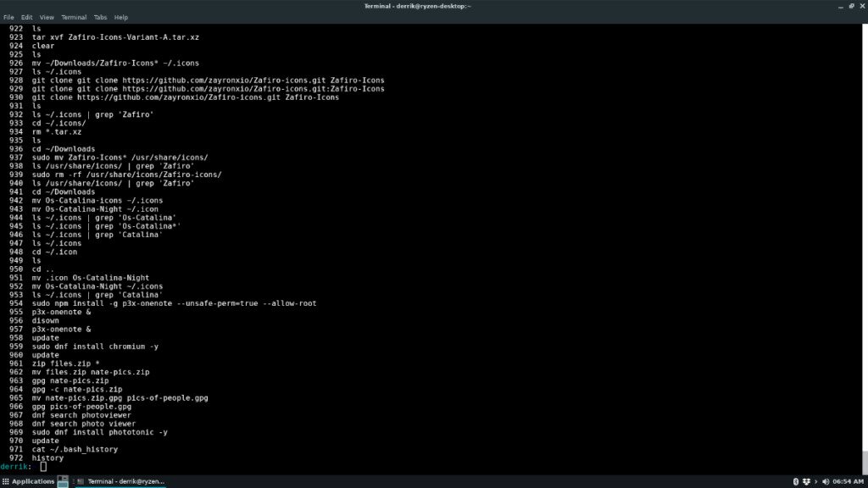Click the Terminal icon in the taskbar entry
Viewport: 868px width, 488px height.
point(81,480)
